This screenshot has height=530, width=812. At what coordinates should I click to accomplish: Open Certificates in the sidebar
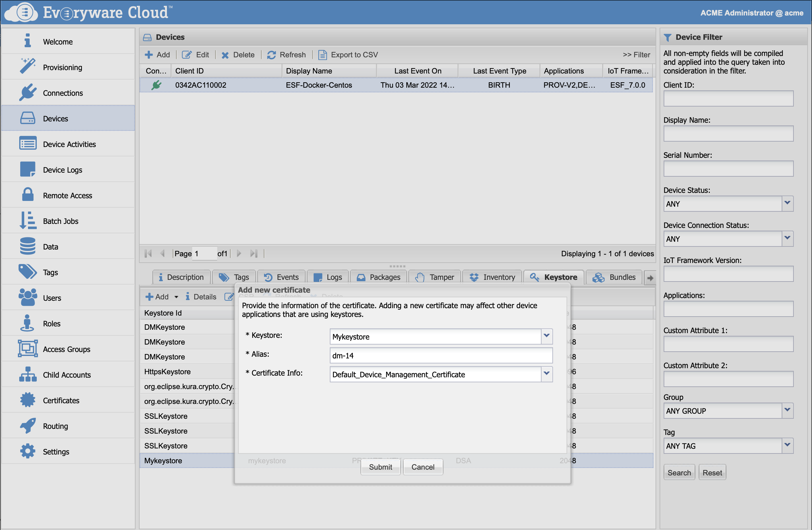pos(68,400)
